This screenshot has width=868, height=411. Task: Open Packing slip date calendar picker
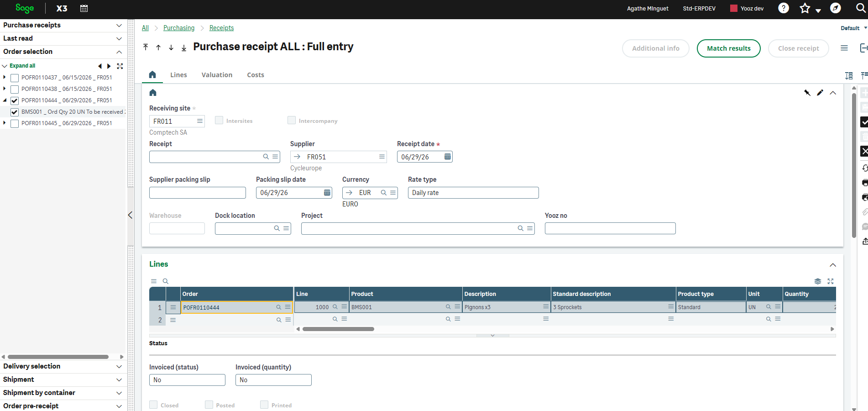327,193
